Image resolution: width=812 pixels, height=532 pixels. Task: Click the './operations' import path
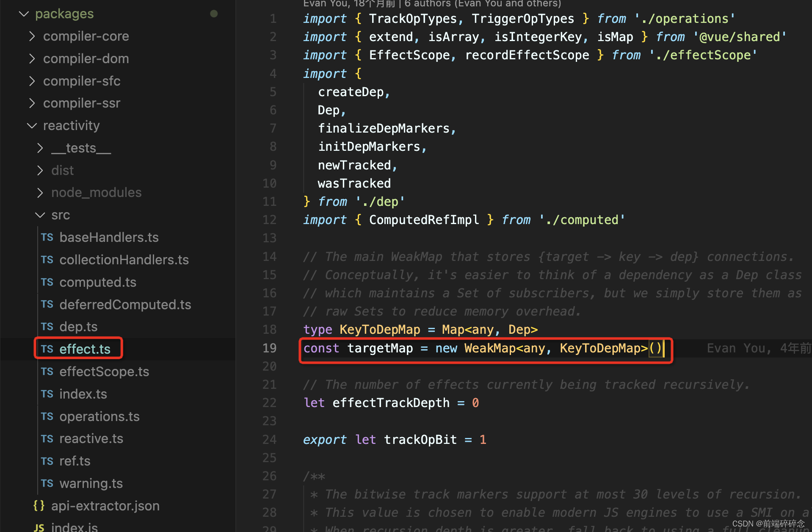685,19
